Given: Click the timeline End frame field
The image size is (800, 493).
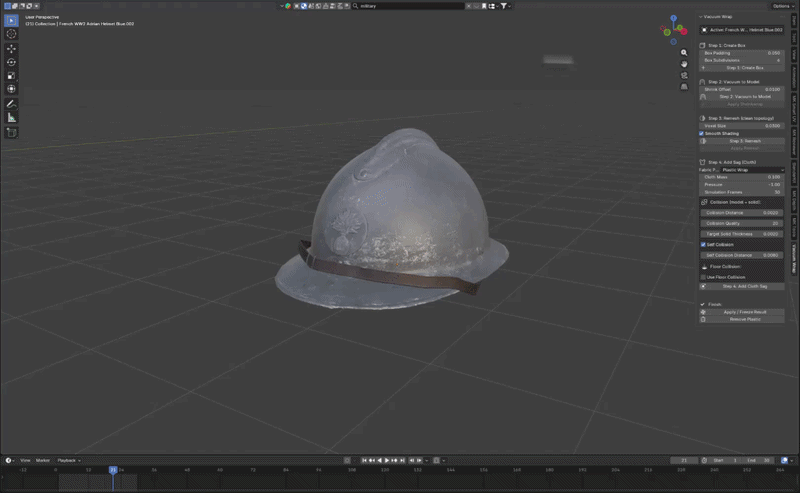Looking at the screenshot, I should pos(759,460).
